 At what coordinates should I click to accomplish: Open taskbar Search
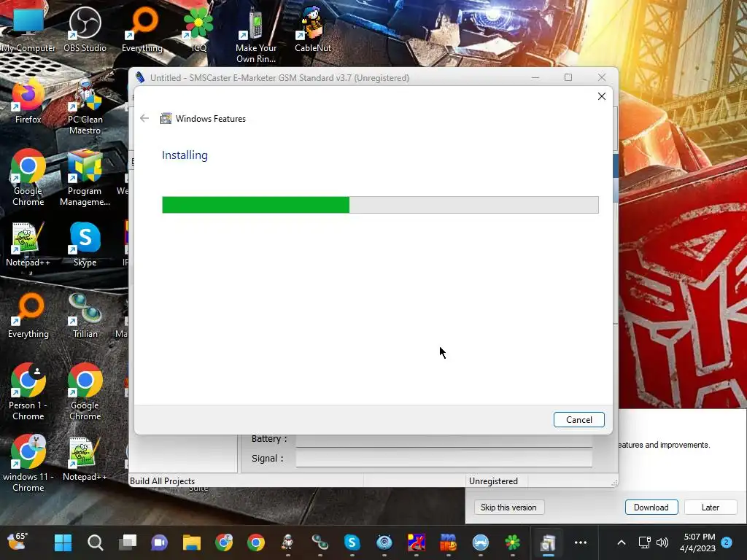pyautogui.click(x=96, y=542)
